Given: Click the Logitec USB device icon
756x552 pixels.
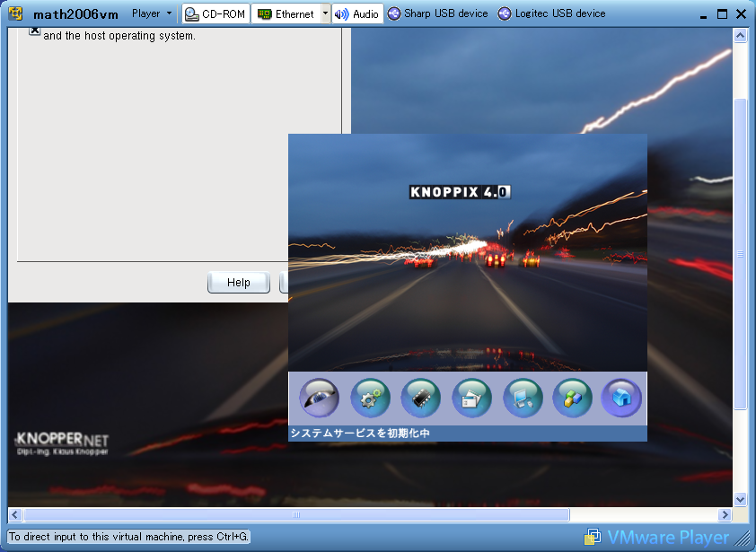Looking at the screenshot, I should [x=505, y=13].
